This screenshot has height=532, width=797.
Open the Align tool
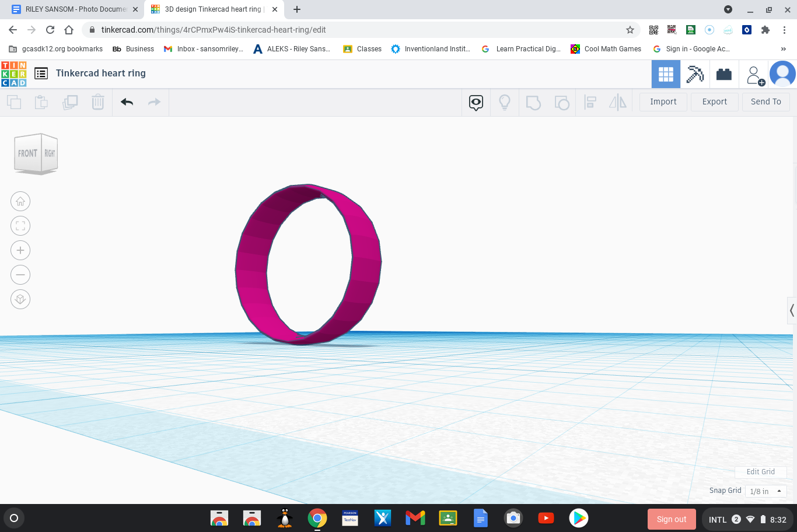tap(589, 102)
